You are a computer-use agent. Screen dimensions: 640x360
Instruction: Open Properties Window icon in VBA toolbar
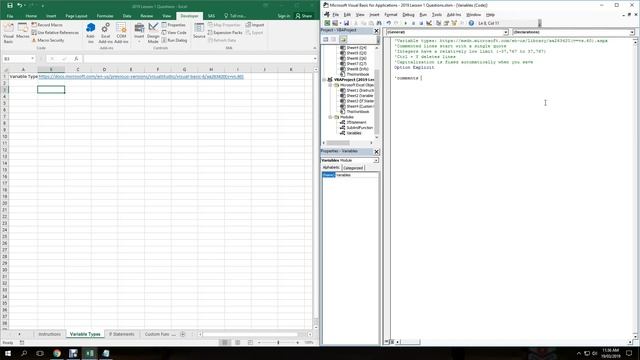tap(446, 23)
